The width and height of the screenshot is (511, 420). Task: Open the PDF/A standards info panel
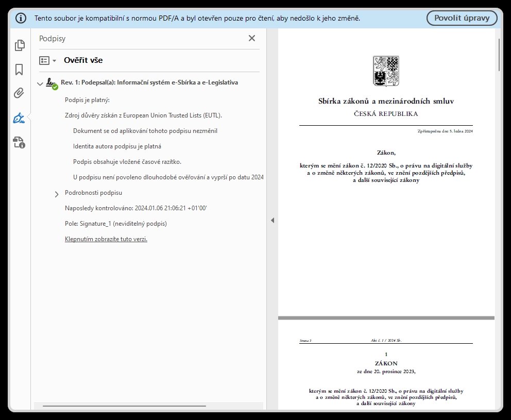tap(20, 143)
